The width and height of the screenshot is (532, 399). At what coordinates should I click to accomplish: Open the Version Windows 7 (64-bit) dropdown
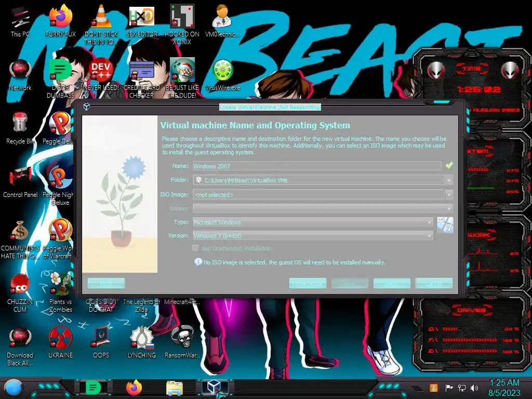[313, 235]
